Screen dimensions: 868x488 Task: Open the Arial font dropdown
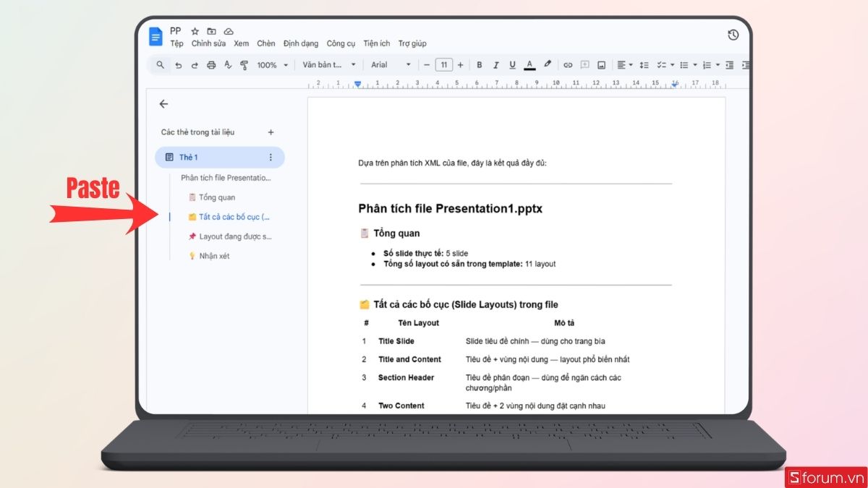[x=391, y=65]
